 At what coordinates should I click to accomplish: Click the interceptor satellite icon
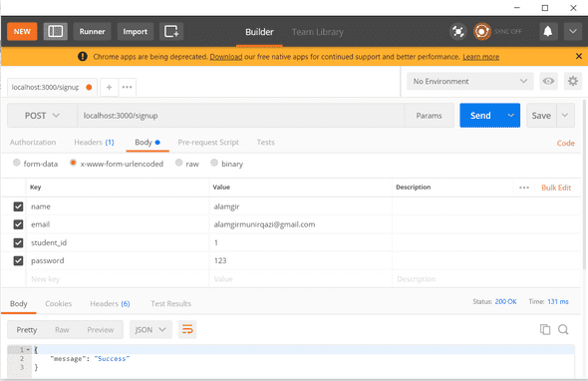[x=457, y=32]
